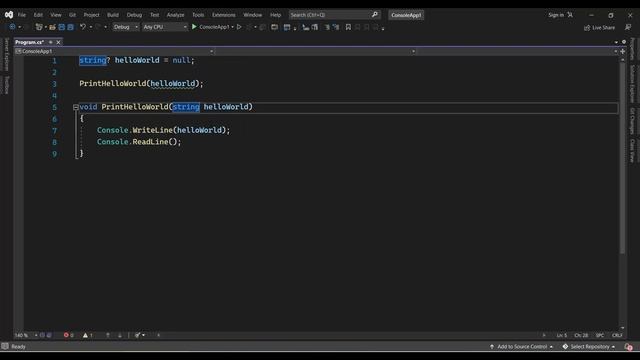The image size is (640, 360).
Task: Select the Program.cs tab
Action: [29, 42]
